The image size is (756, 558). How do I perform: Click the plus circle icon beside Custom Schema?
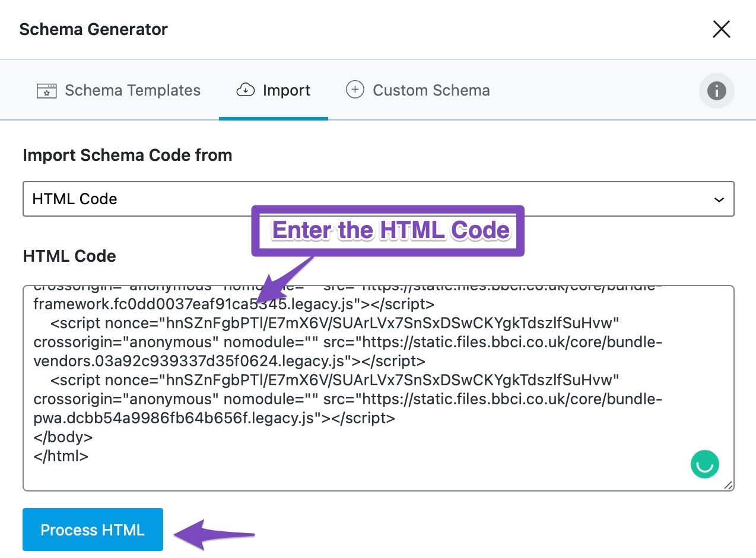[355, 90]
